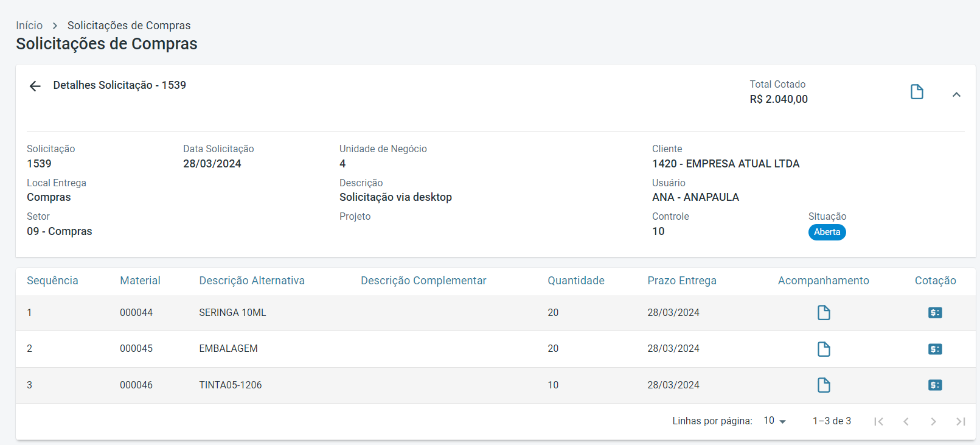
Task: Click the back arrow beside Detalhes Solicitação
Action: pos(35,86)
